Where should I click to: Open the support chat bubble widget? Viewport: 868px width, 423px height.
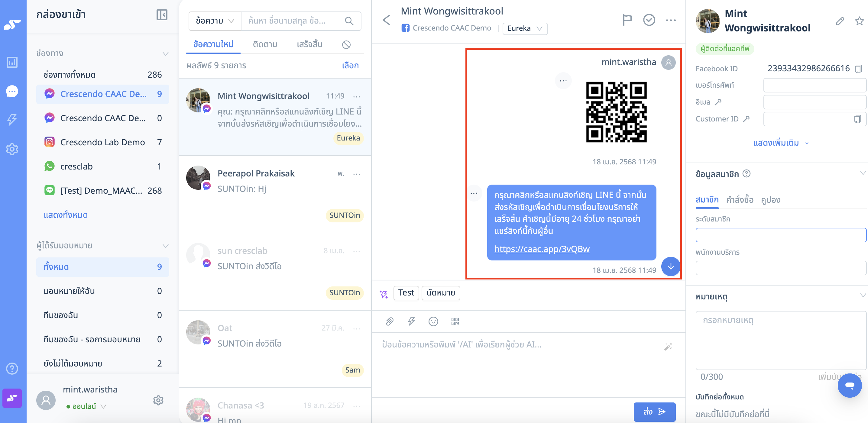850,385
